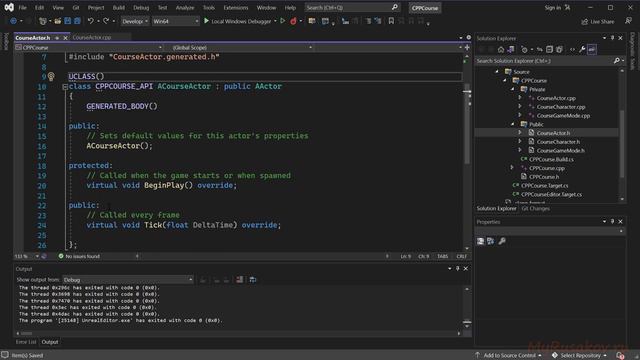Undo the last edit via toolbar arrow
This screenshot has width=640, height=360.
91,21
